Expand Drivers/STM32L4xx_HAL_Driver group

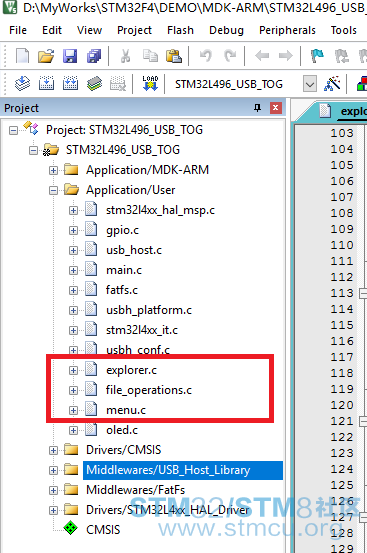pos(53,510)
